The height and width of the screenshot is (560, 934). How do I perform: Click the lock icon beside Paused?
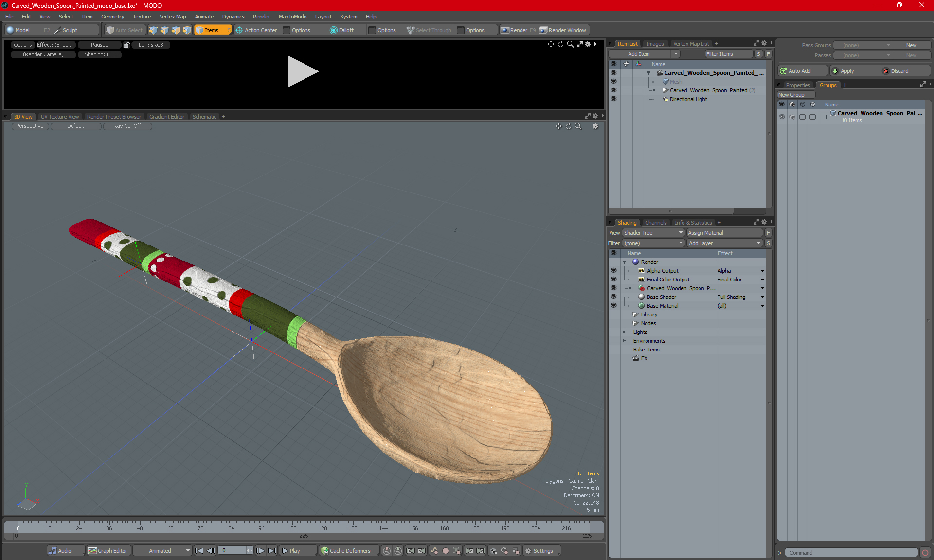pos(126,45)
